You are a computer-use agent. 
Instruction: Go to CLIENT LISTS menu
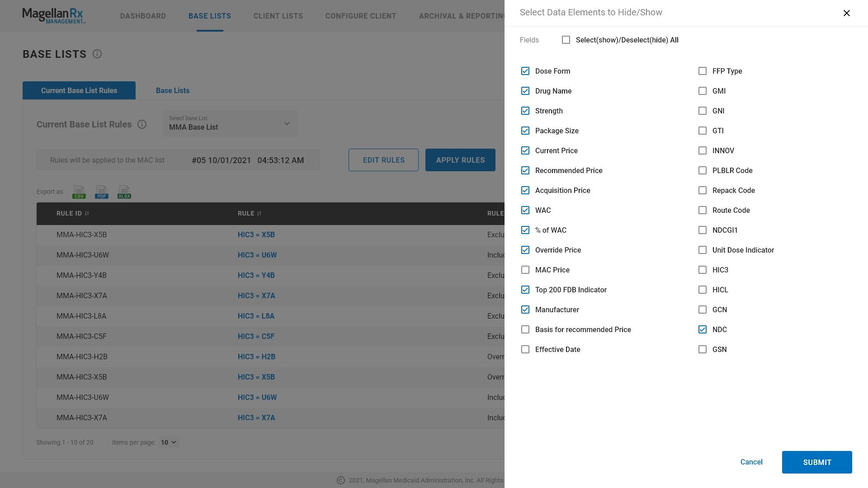(x=278, y=16)
